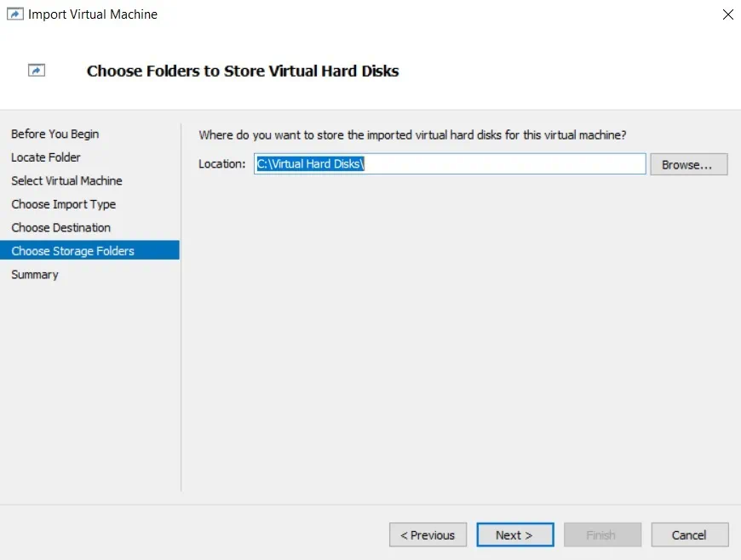Click the Previous button
The width and height of the screenshot is (741, 560).
click(x=428, y=535)
